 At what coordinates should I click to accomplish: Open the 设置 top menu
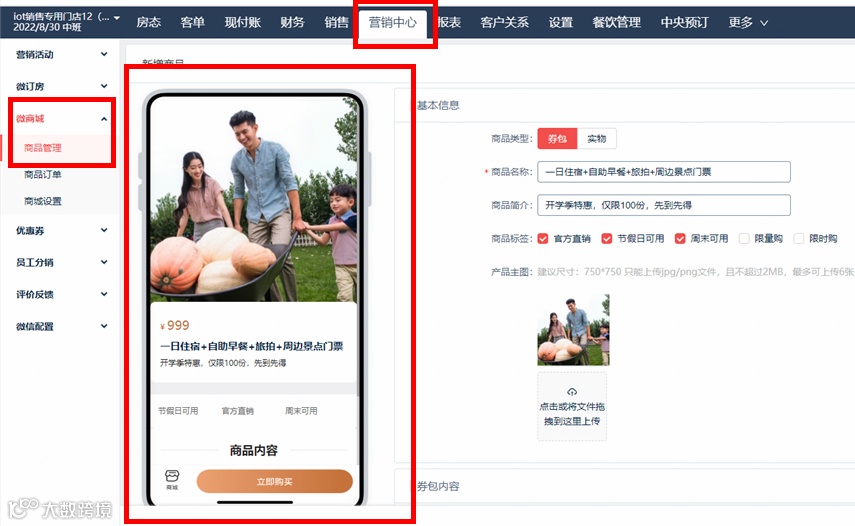(x=561, y=22)
